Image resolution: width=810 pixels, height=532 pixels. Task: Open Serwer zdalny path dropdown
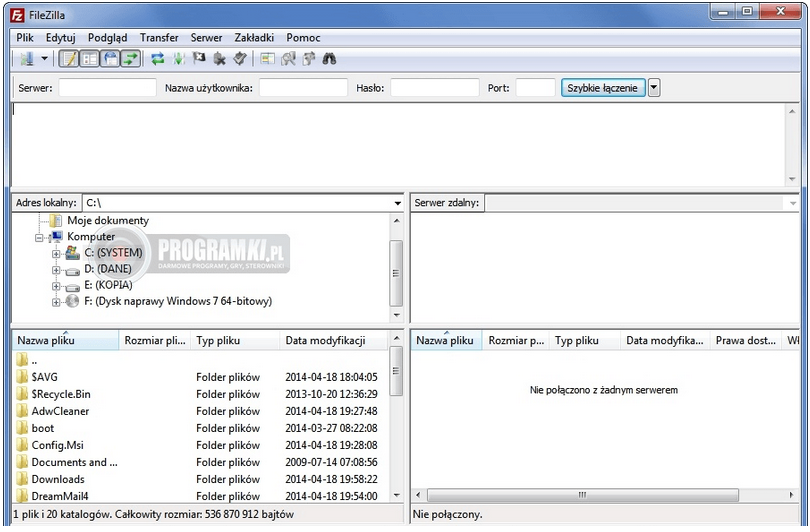[x=792, y=203]
